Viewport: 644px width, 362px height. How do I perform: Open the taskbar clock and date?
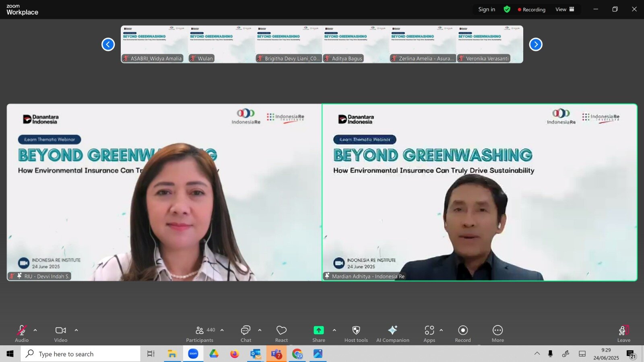point(606,354)
